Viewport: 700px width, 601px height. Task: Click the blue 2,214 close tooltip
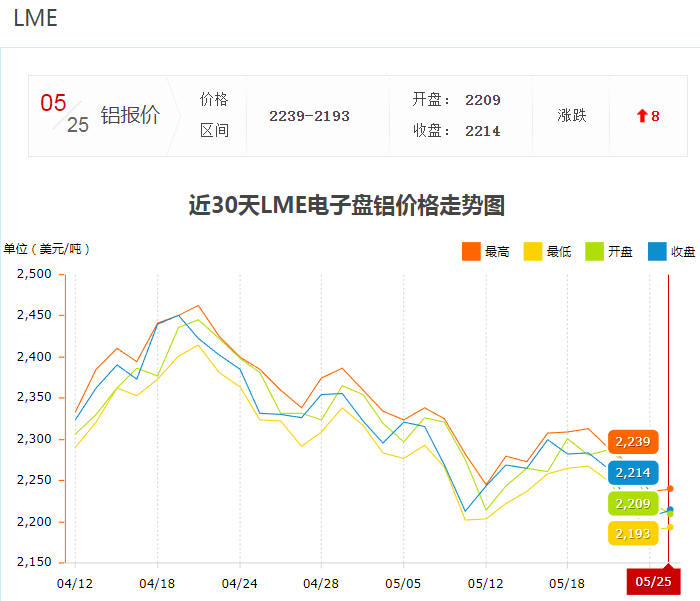[633, 472]
